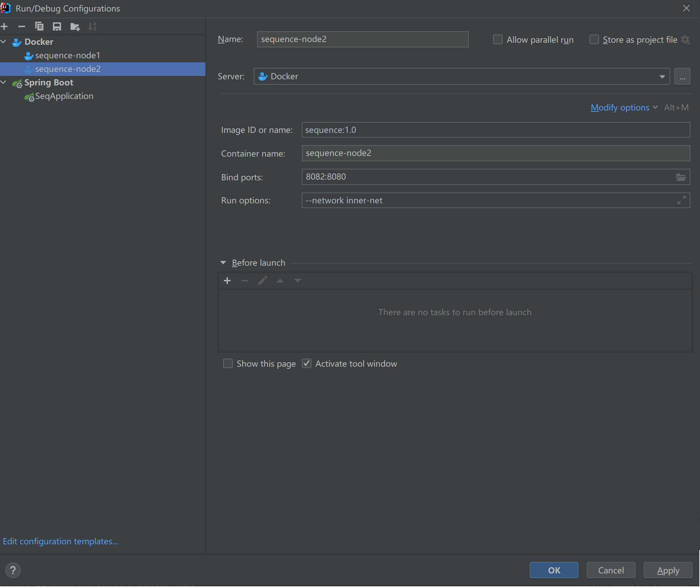Enable Allow parallel run checkbox
Image resolution: width=700 pixels, height=588 pixels.
click(x=498, y=40)
